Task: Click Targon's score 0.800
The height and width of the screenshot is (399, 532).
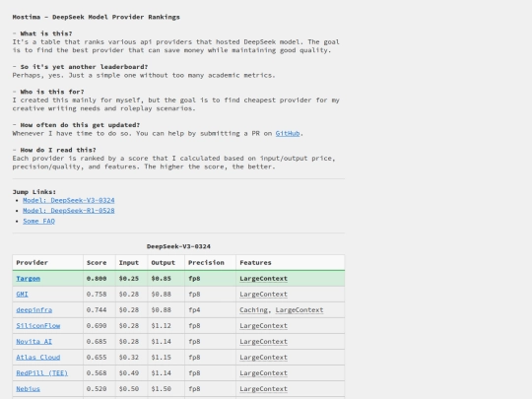Action: point(97,279)
